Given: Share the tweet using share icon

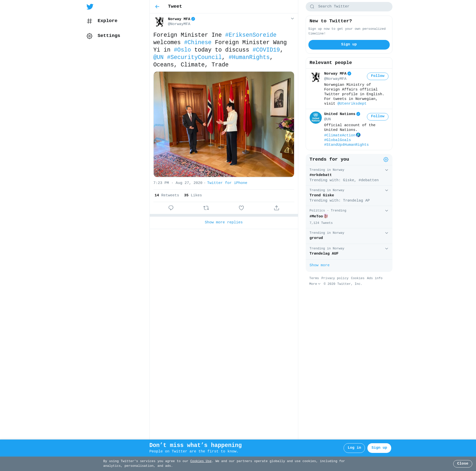Looking at the screenshot, I should click(x=276, y=208).
